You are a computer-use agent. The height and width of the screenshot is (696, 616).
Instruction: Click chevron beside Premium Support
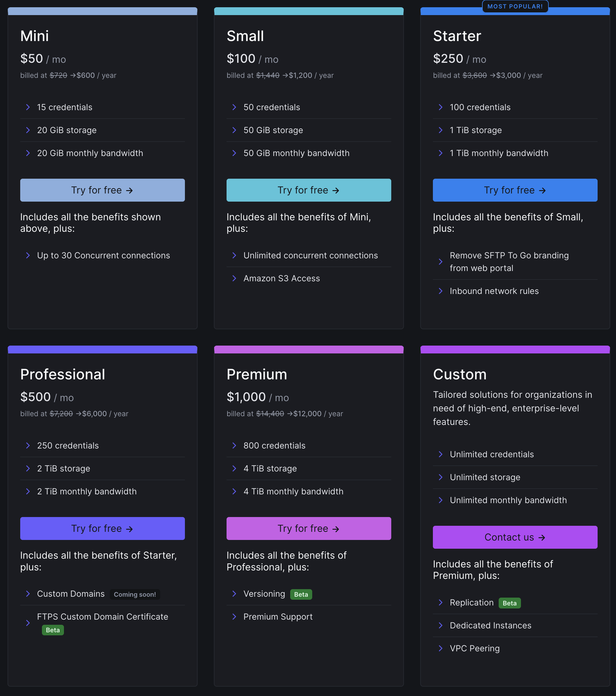click(234, 617)
